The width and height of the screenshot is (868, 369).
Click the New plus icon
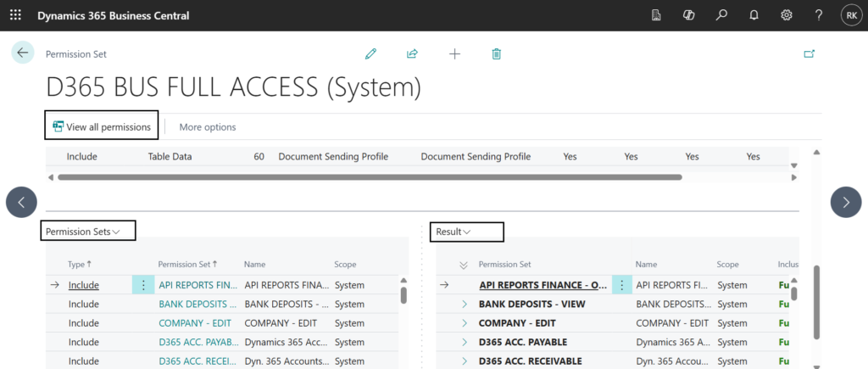(454, 53)
